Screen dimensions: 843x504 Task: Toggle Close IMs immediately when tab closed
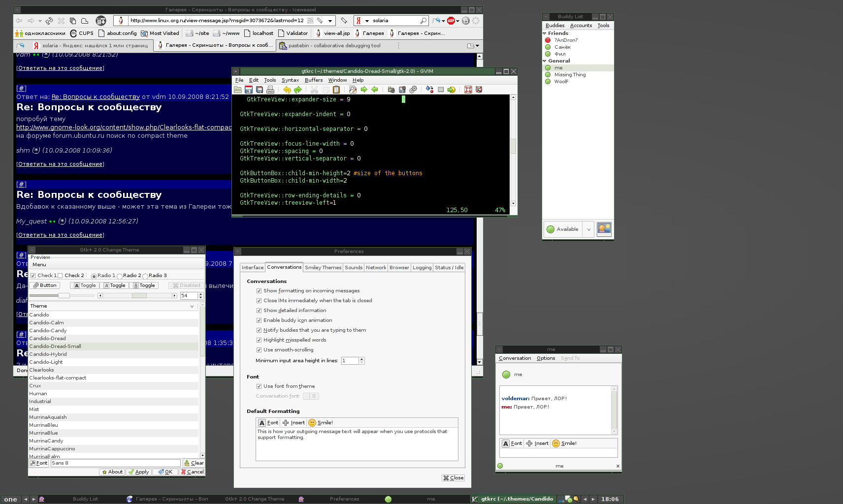pos(259,301)
